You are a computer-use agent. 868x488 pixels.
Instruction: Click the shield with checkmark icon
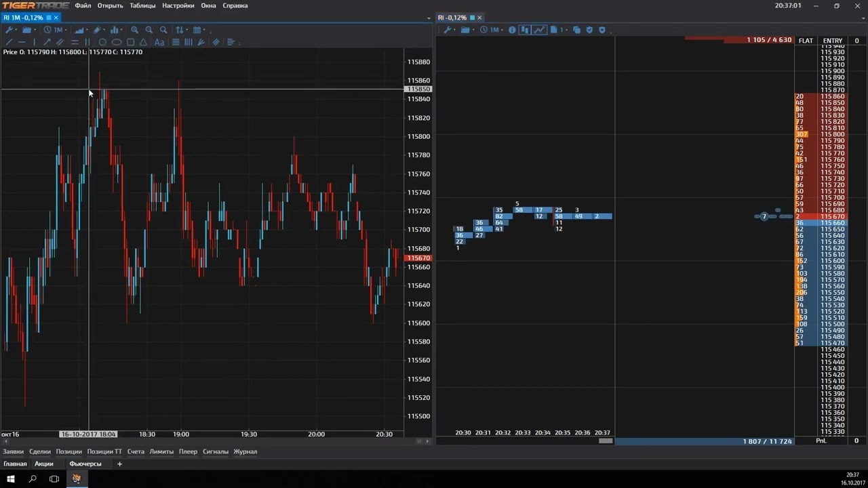[x=589, y=30]
